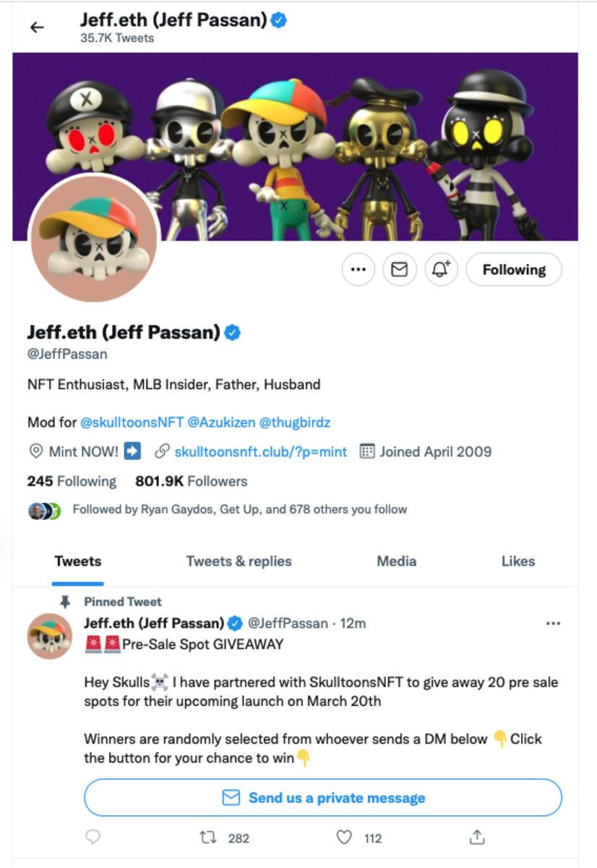Open the profile more options menu
Screen dimensions: 597x868
click(x=358, y=270)
